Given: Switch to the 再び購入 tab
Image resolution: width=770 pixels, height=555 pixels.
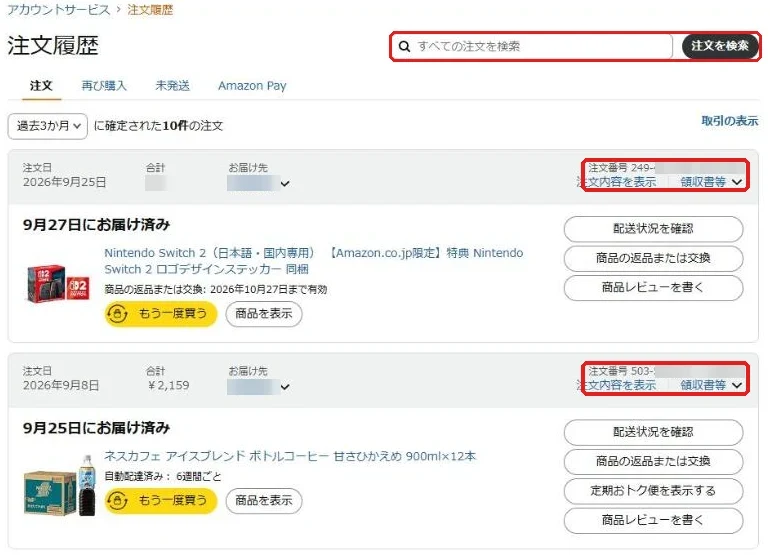Looking at the screenshot, I should [x=104, y=86].
